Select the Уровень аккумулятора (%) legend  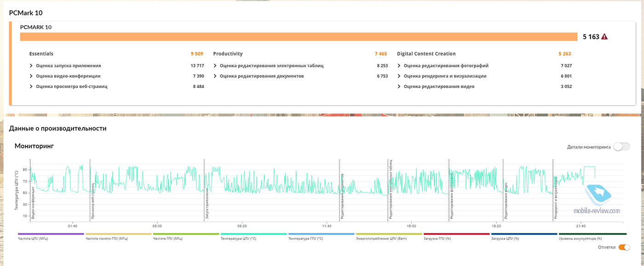point(592,237)
